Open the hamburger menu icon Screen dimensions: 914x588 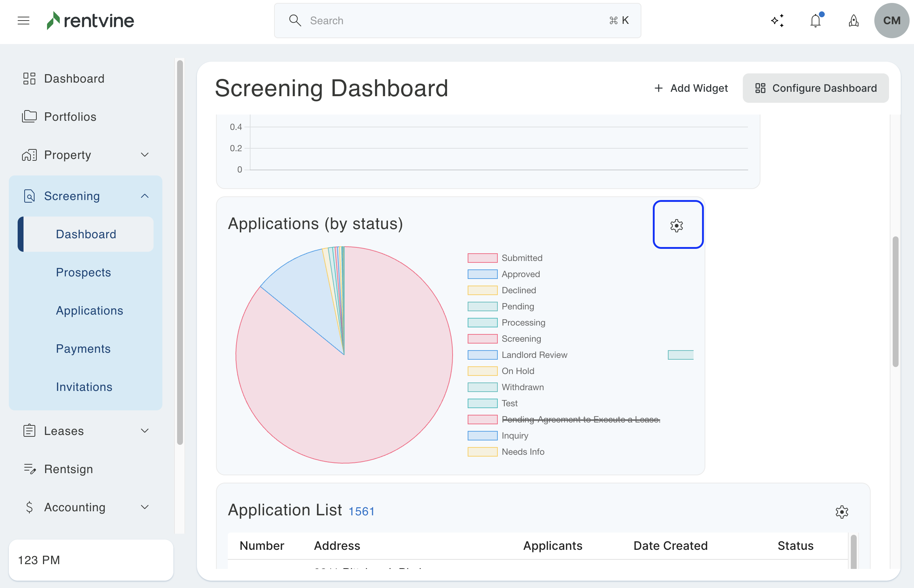click(x=23, y=21)
